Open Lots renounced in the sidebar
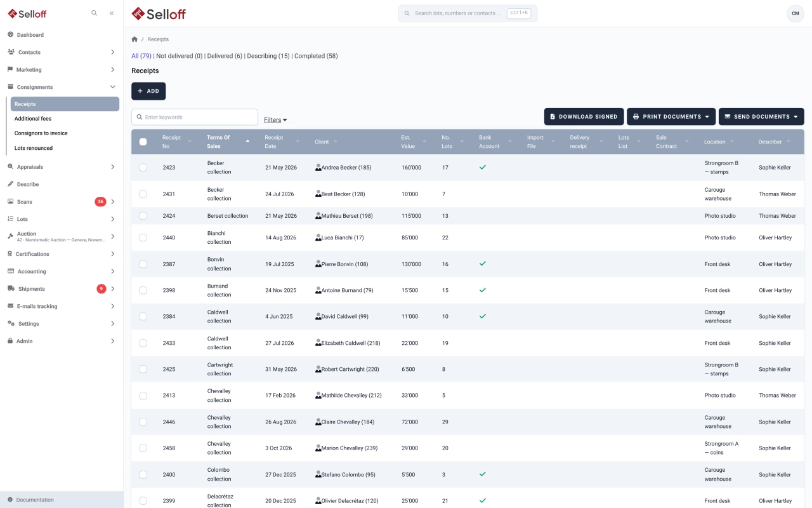 click(34, 148)
